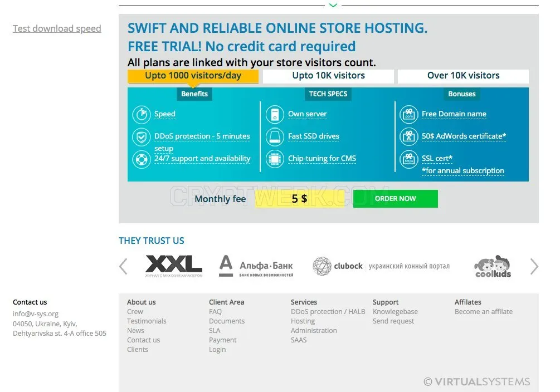Open the Login footer link
The height and width of the screenshot is (392, 560).
pos(217,350)
